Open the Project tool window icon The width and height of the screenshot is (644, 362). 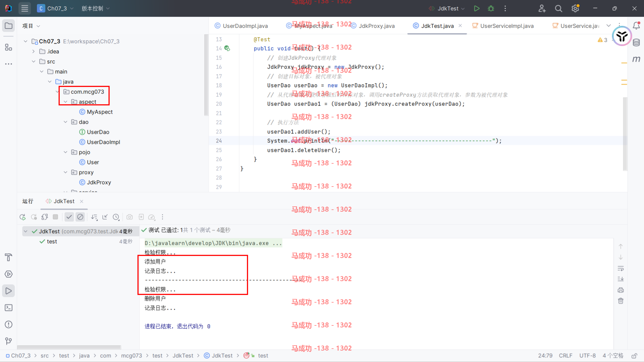[x=8, y=26]
